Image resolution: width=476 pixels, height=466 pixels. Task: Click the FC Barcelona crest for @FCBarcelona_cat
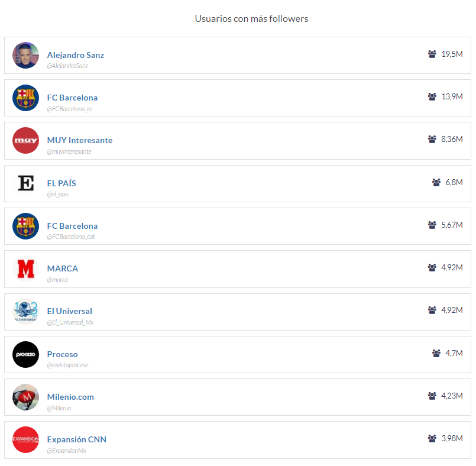coord(25,226)
